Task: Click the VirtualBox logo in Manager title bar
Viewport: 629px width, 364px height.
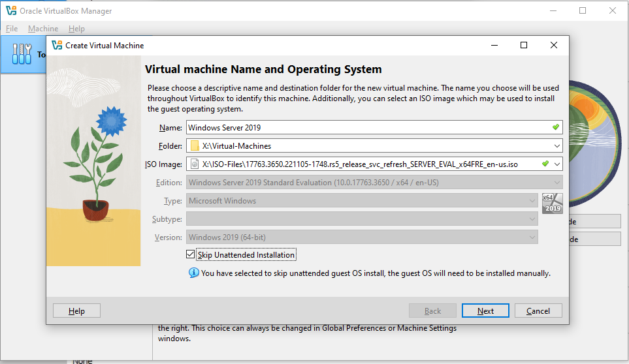Action: coord(11,11)
